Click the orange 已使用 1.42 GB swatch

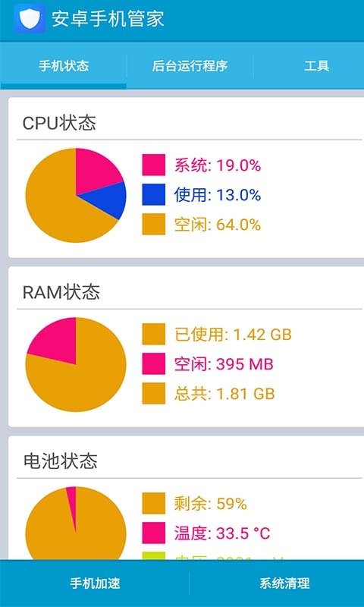click(154, 334)
